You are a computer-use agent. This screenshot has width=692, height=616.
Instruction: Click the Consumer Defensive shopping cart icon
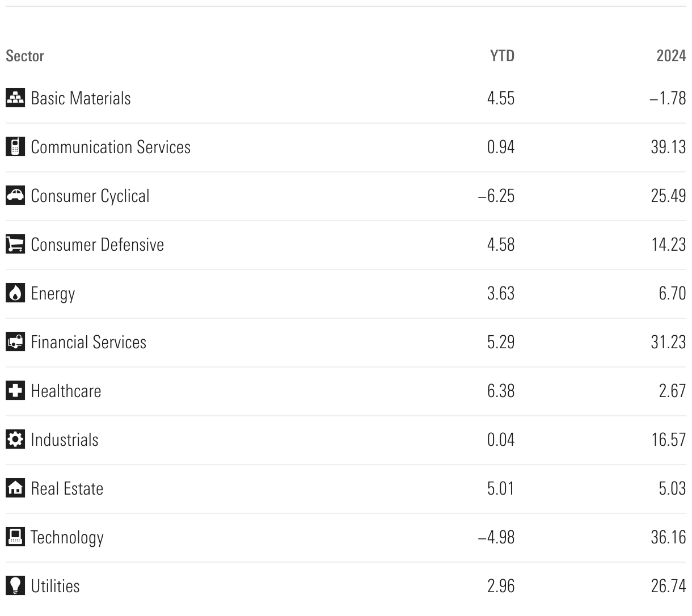[x=15, y=244]
